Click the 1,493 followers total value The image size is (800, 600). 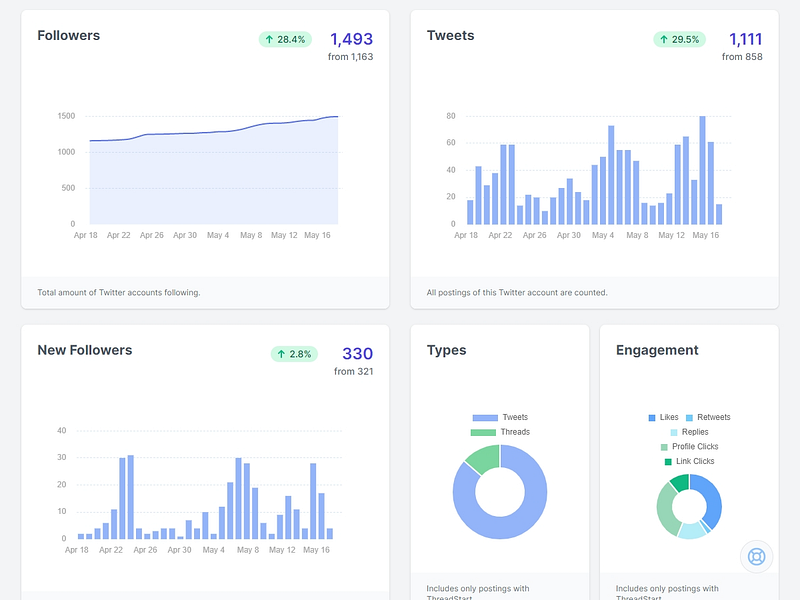(352, 39)
